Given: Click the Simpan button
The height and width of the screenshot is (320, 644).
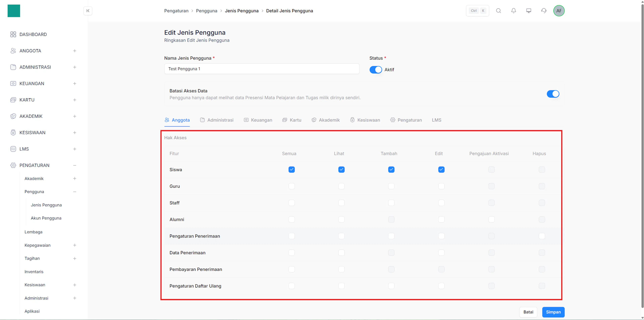Looking at the screenshot, I should (x=553, y=312).
